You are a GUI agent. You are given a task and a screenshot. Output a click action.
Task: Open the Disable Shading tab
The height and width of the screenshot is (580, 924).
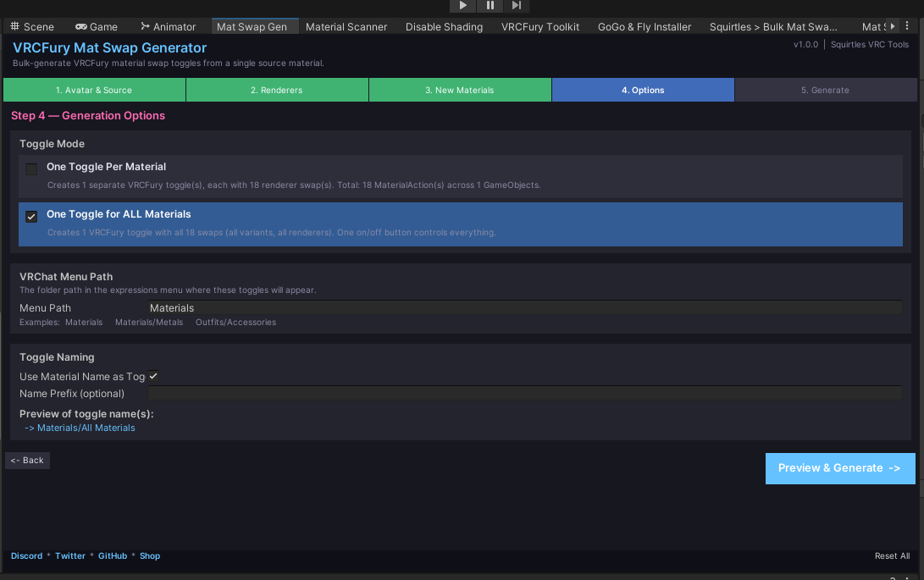pos(445,26)
